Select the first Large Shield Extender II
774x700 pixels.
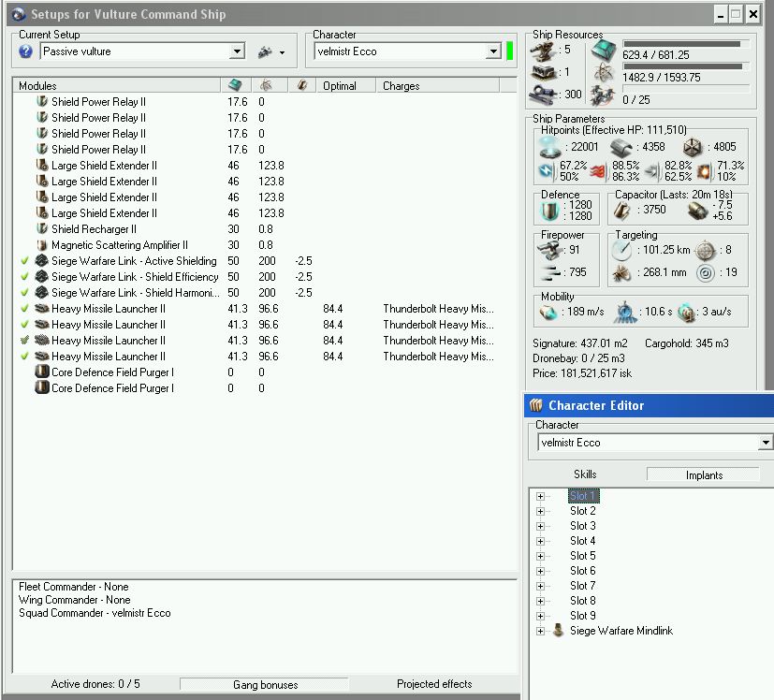pyautogui.click(x=264, y=166)
